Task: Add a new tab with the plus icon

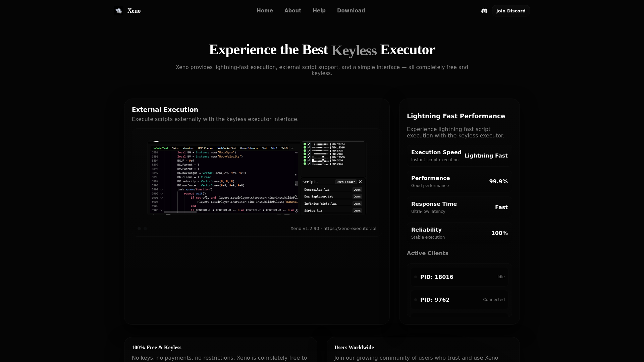Action: tap(292, 148)
